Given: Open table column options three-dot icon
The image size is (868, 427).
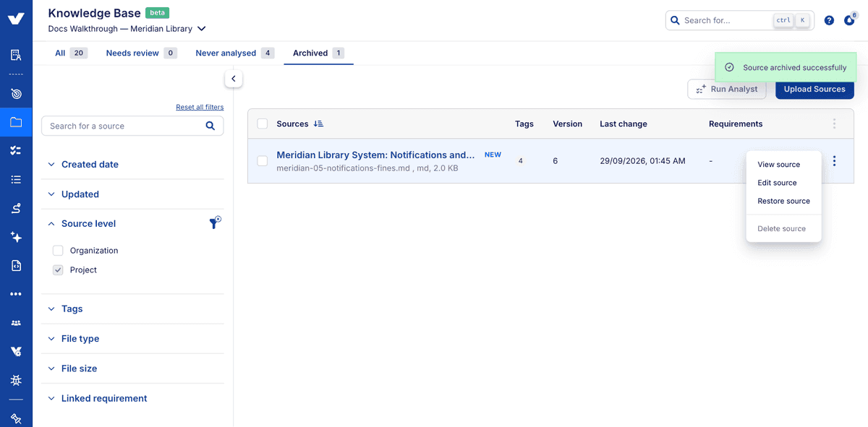Looking at the screenshot, I should tap(834, 124).
